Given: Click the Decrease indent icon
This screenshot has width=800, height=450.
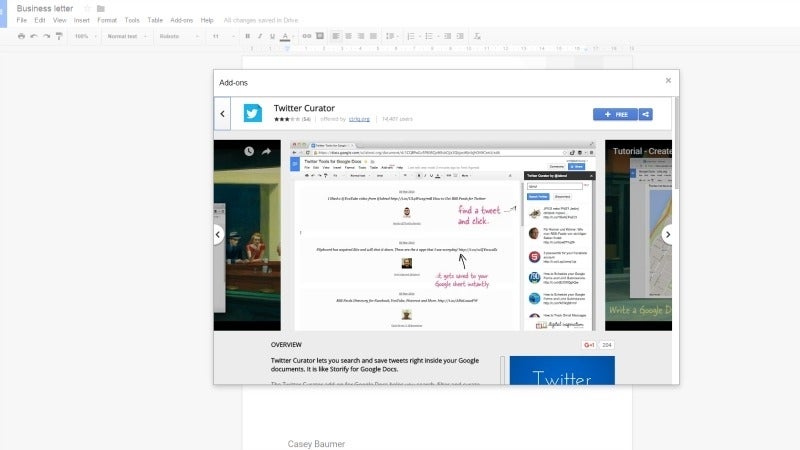Looking at the screenshot, I should [x=447, y=36].
